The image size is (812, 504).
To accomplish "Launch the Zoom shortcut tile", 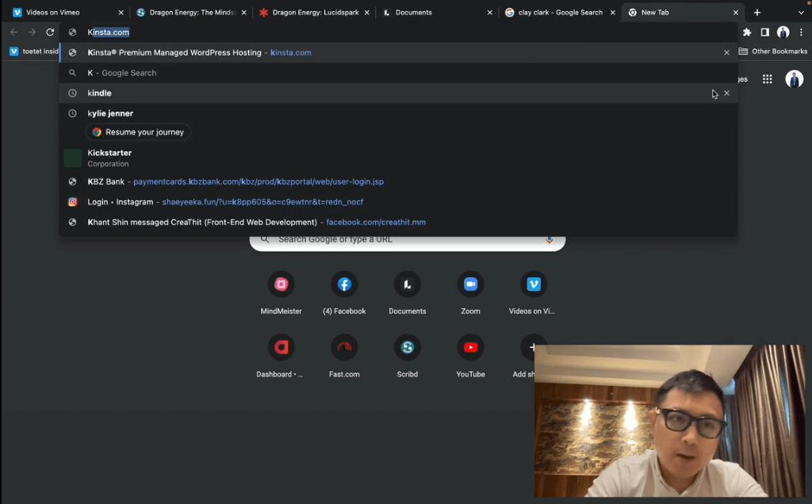I will [x=470, y=293].
